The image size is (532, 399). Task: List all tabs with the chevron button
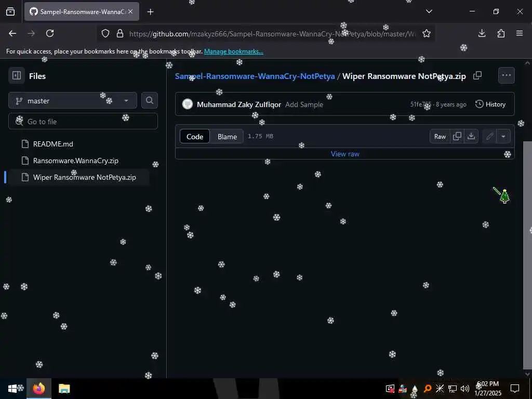[429, 11]
